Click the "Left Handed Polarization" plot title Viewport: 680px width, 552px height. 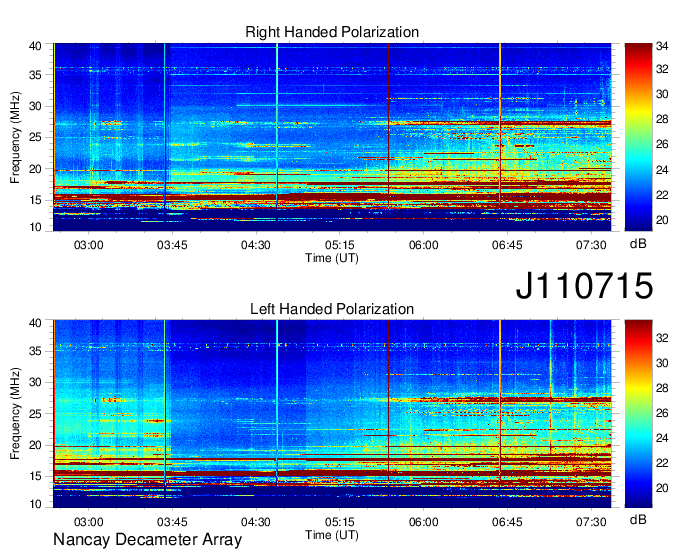click(332, 309)
